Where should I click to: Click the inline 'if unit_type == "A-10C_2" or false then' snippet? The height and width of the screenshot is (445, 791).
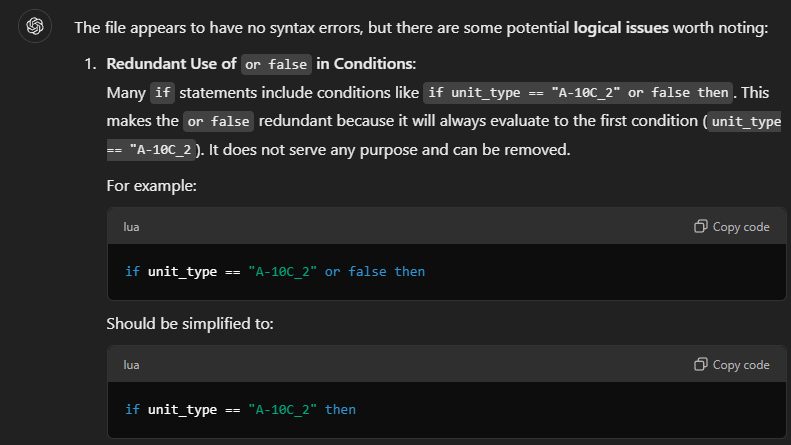[x=578, y=93]
